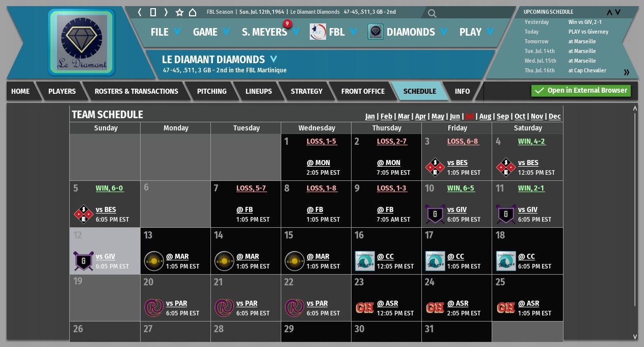Open the WIN, 6-0 result on July 5
644x347 pixels.
tap(110, 188)
